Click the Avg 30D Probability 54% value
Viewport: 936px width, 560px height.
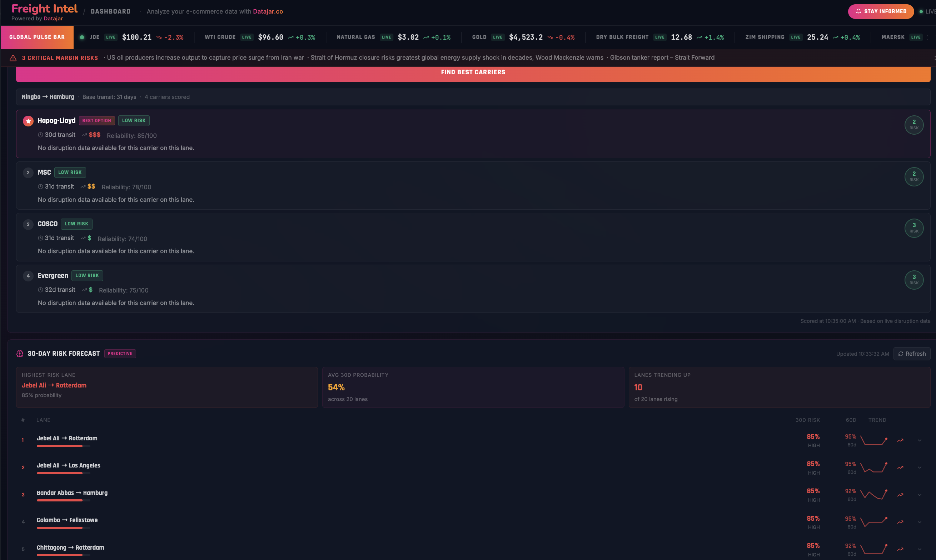coord(336,387)
